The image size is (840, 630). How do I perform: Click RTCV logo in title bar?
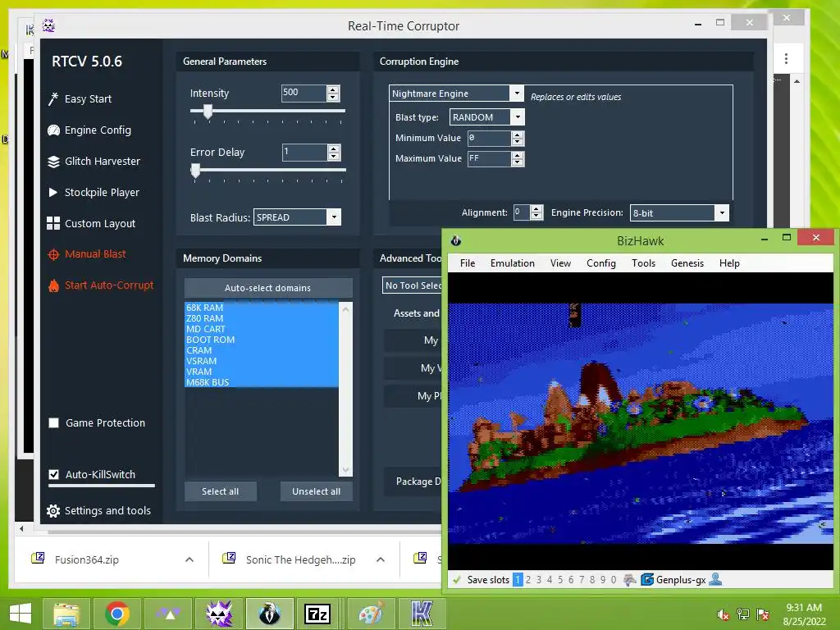[x=48, y=25]
